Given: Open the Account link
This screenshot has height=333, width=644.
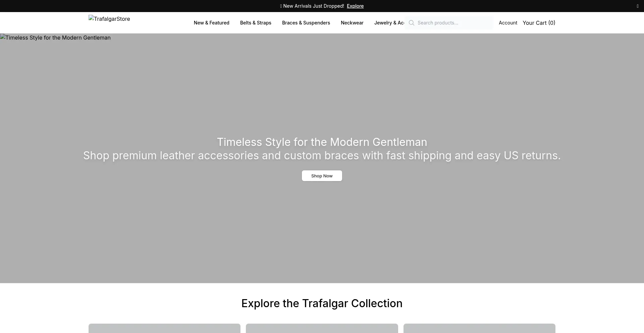Looking at the screenshot, I should (508, 23).
